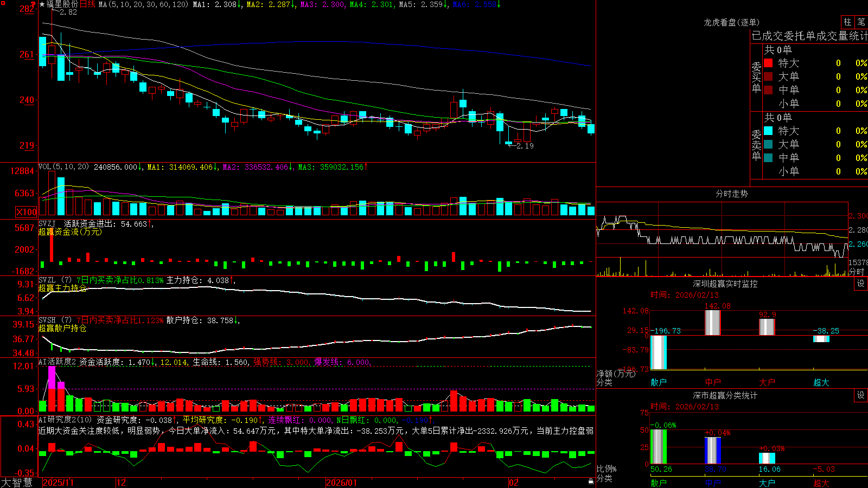The image size is (868, 488).
Task: Click the VOL(5,10,20) indicator label
Action: 63,167
